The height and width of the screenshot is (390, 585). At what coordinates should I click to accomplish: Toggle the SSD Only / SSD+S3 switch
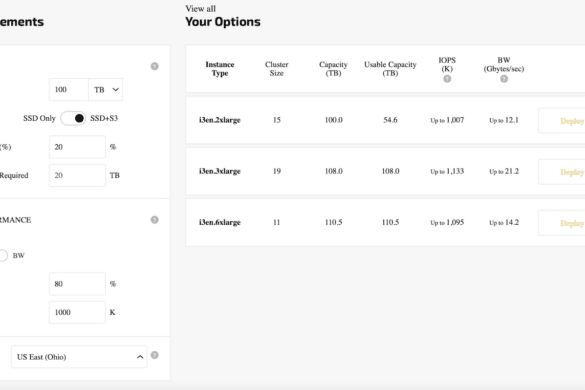[73, 118]
